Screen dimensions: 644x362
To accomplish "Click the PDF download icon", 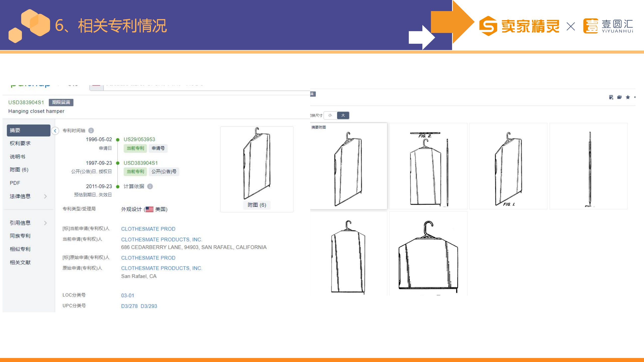I will (x=611, y=97).
